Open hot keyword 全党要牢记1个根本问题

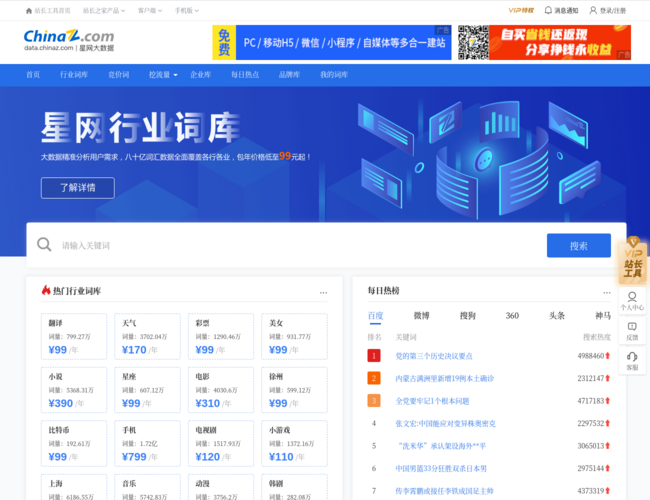tap(432, 401)
